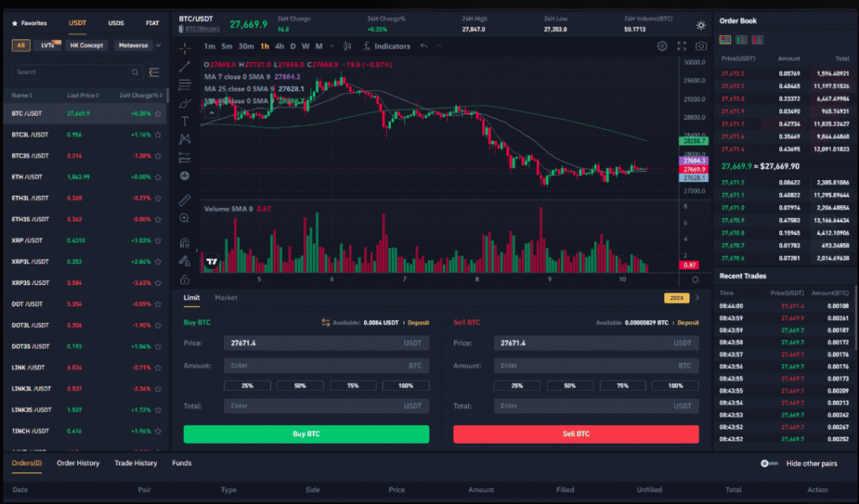This screenshot has height=504, width=859.
Task: Open the Trade History tab
Action: click(136, 463)
